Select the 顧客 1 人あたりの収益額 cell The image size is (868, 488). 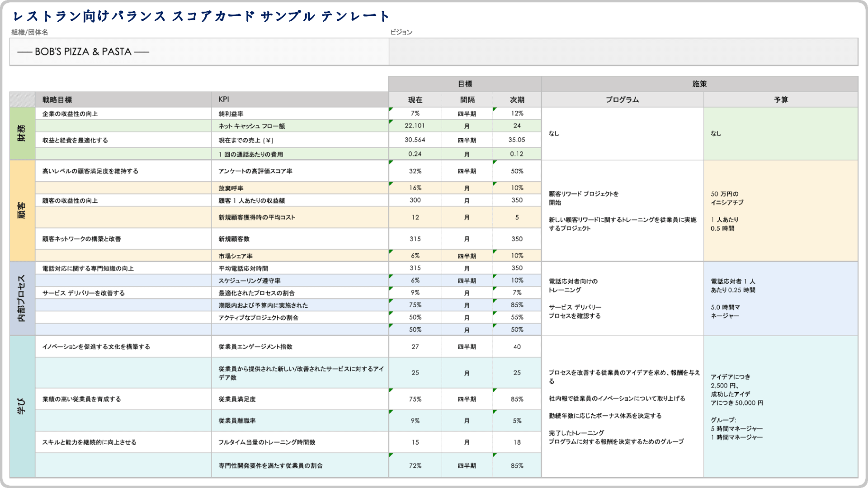[x=300, y=200]
